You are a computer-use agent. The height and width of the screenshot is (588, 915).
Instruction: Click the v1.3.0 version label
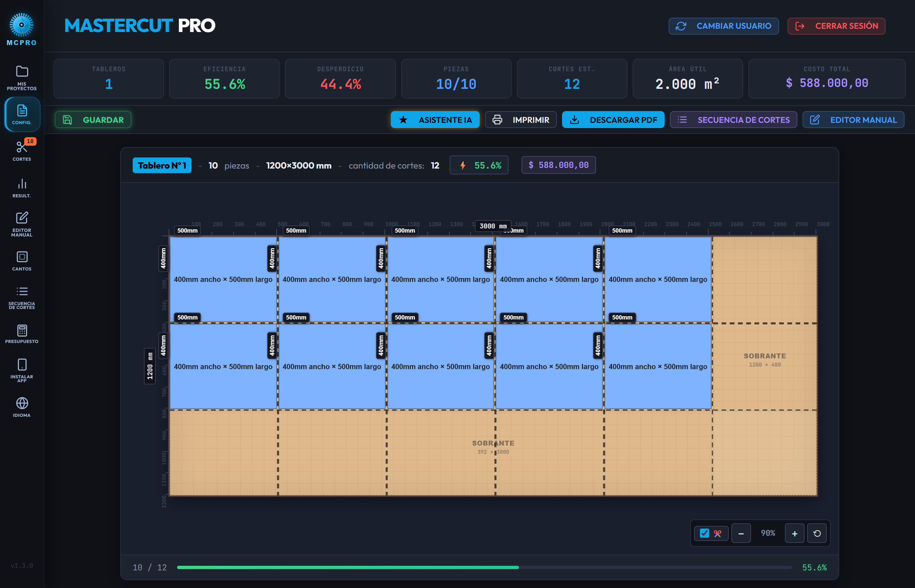(x=22, y=565)
